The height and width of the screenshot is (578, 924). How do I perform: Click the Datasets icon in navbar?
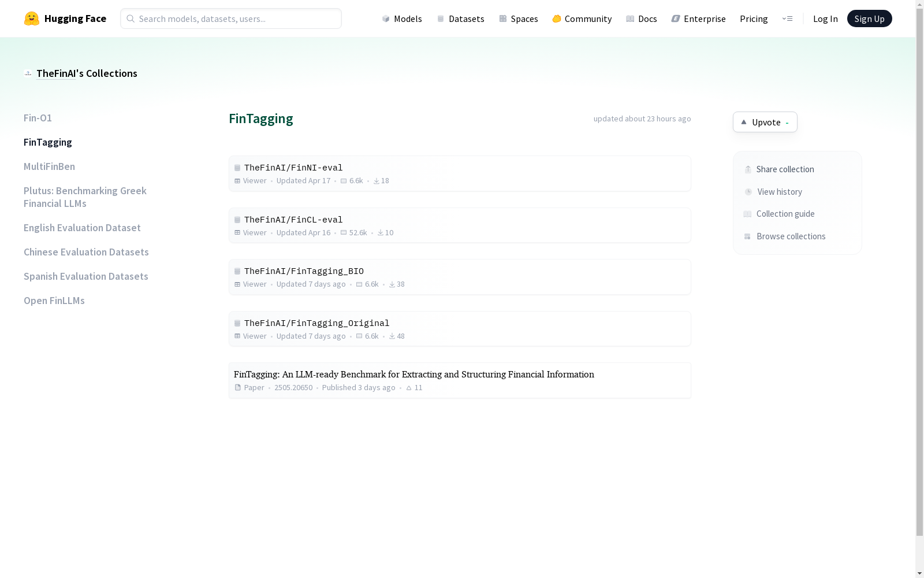pyautogui.click(x=441, y=18)
